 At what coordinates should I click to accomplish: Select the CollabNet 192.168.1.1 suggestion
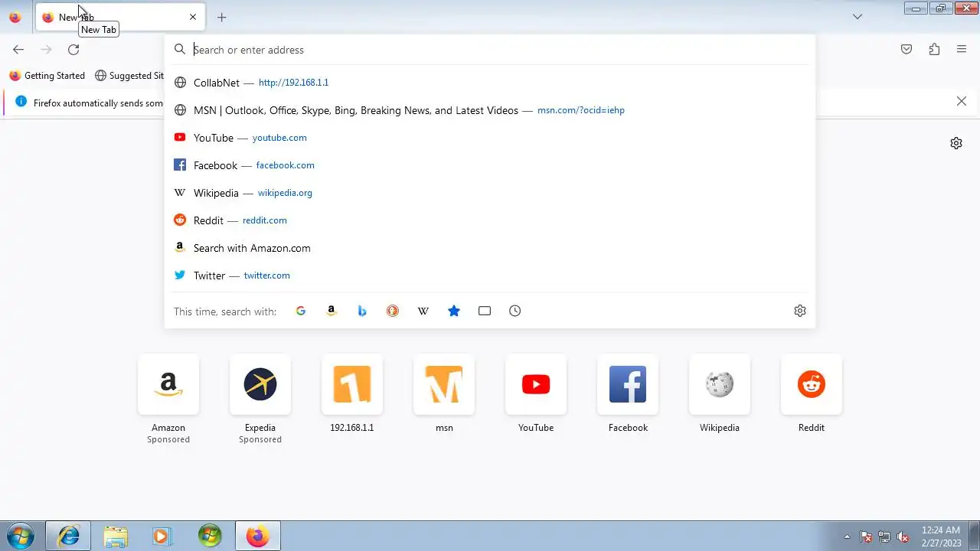[490, 83]
